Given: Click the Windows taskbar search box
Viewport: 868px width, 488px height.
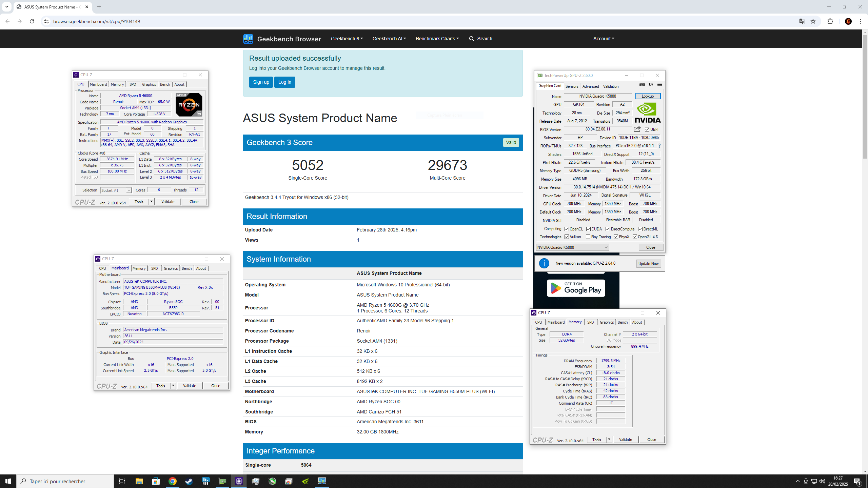Looking at the screenshot, I should point(65,481).
